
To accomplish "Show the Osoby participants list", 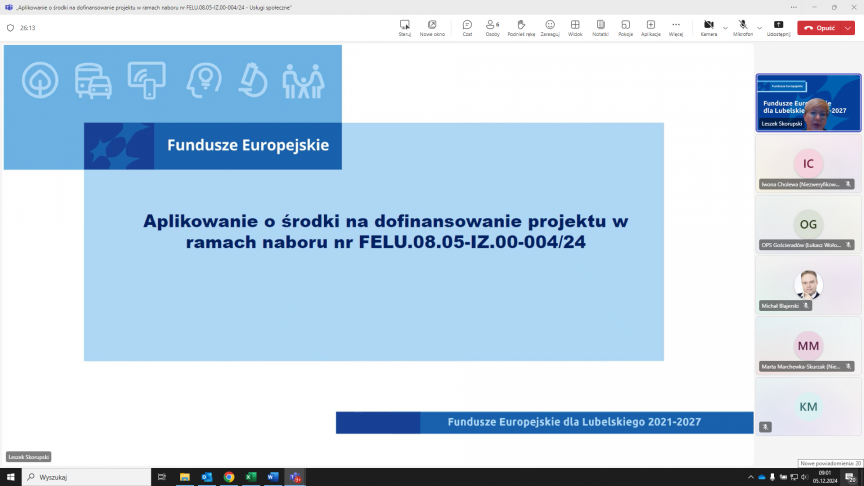I will 493,28.
